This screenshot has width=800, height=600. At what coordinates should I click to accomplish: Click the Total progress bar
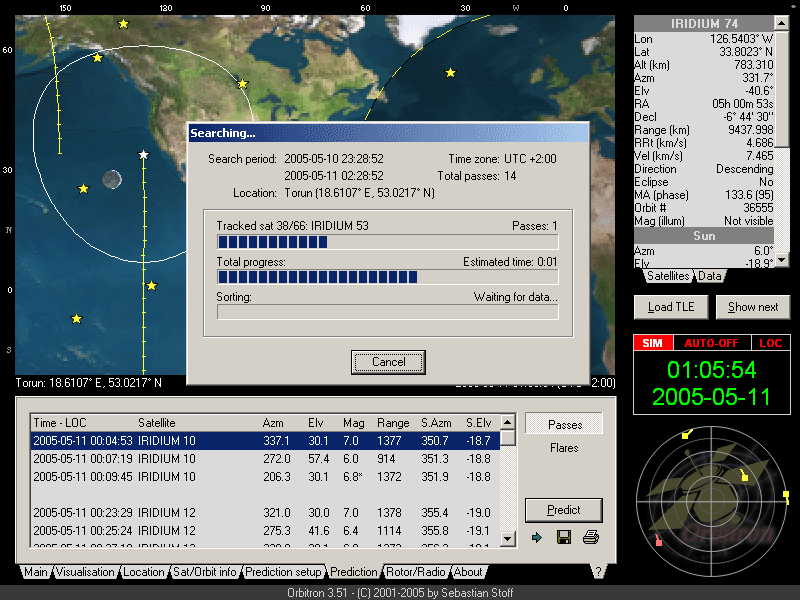coord(387,277)
